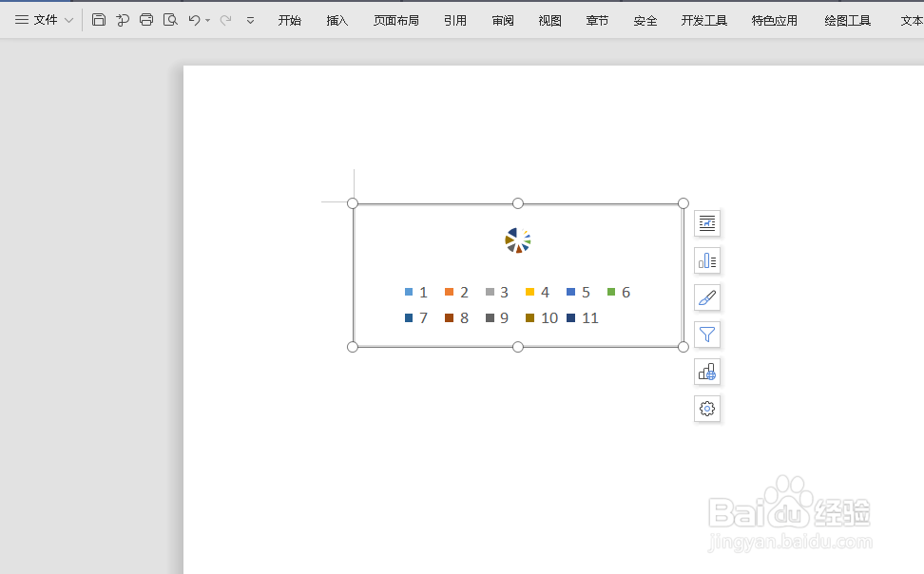
Task: Click the bottom-left chart resize handle
Action: coord(353,347)
